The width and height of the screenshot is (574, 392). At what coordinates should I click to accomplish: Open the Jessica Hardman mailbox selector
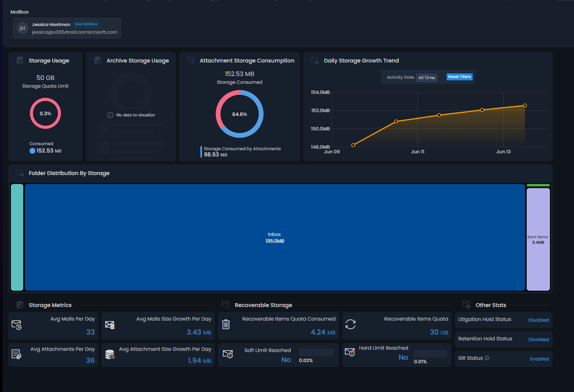click(67, 28)
